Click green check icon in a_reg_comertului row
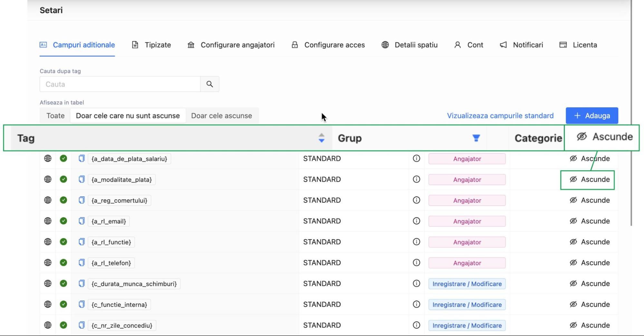 click(x=63, y=200)
